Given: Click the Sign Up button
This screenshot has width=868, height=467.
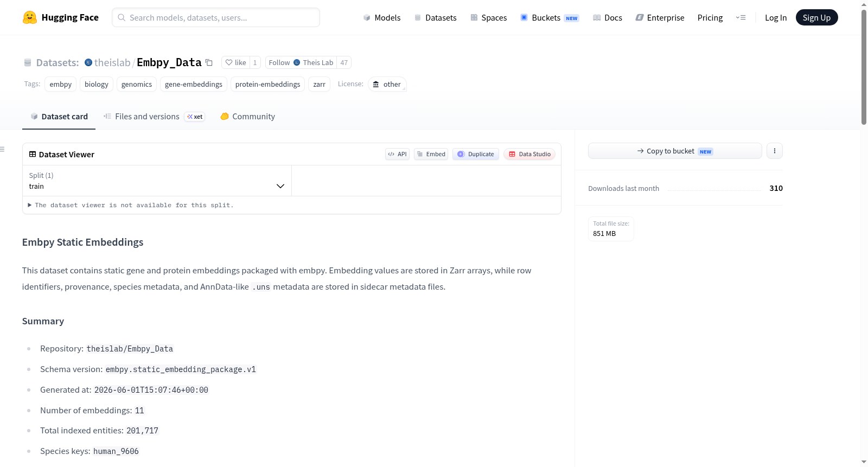Looking at the screenshot, I should point(816,17).
